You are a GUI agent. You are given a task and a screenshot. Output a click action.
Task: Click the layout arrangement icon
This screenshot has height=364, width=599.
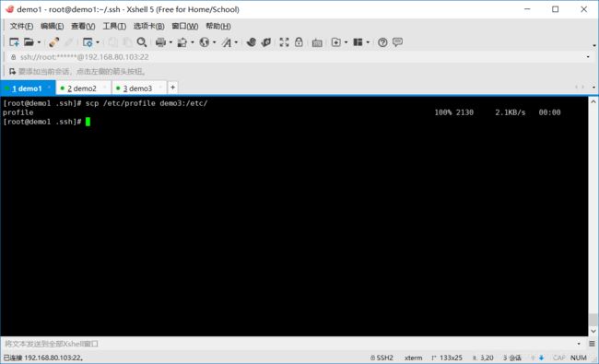point(358,42)
